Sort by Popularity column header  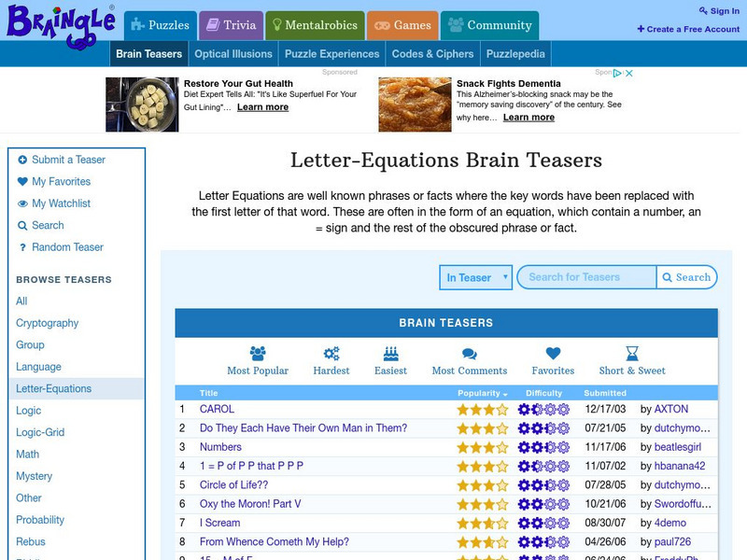pyautogui.click(x=483, y=393)
